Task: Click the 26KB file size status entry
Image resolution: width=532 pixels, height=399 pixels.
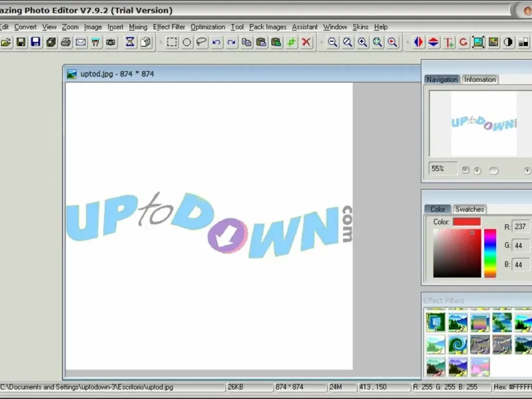Action: coord(235,387)
